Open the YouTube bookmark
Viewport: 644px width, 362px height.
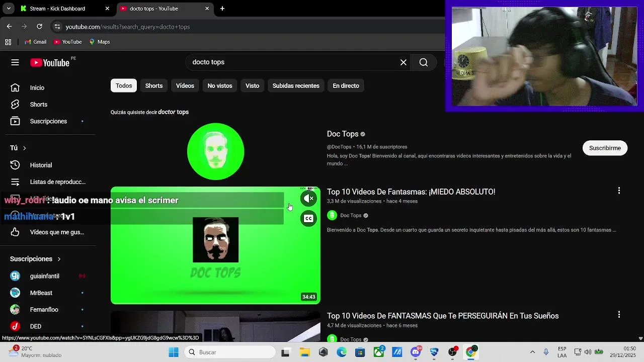click(x=67, y=42)
